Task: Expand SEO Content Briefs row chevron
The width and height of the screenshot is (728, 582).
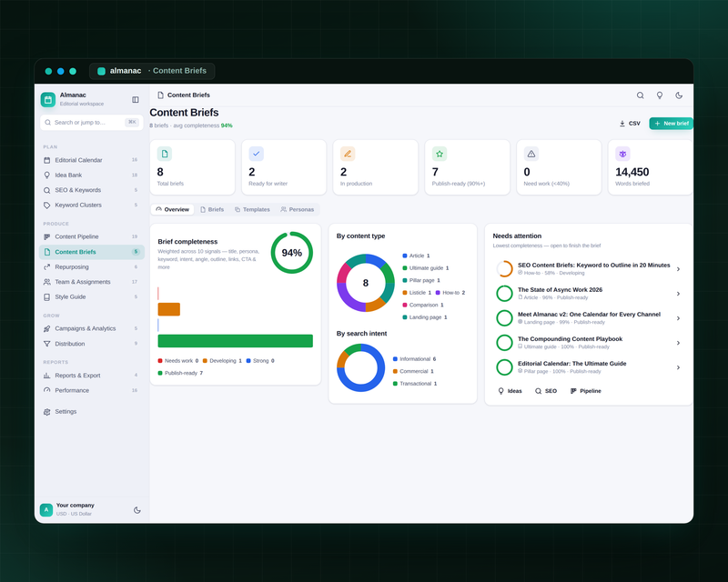Action: pos(678,269)
